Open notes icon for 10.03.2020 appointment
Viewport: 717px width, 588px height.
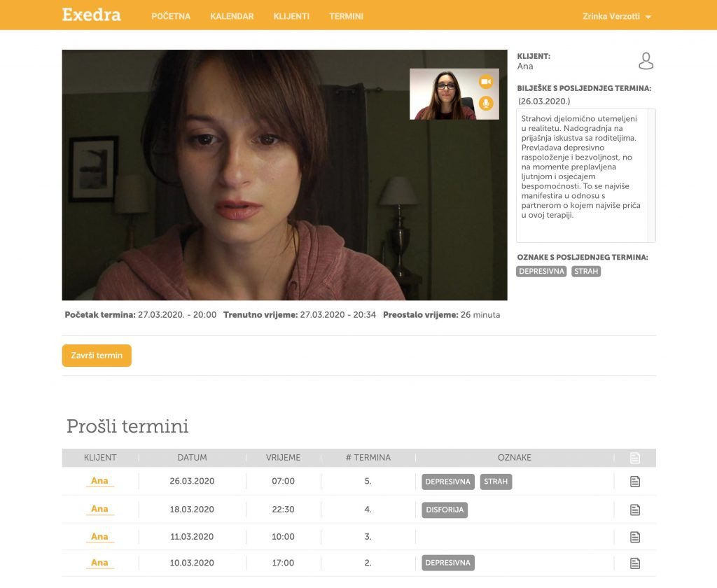(634, 563)
